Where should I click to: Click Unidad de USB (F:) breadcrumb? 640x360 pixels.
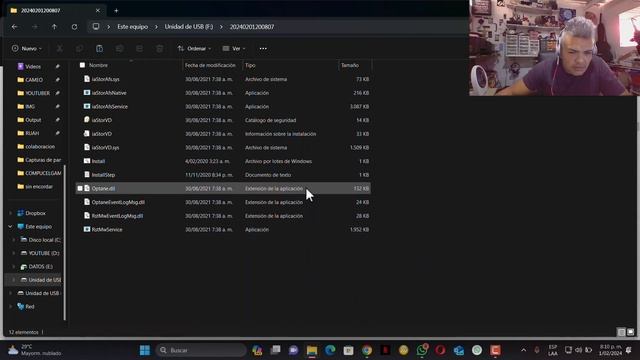[189, 27]
